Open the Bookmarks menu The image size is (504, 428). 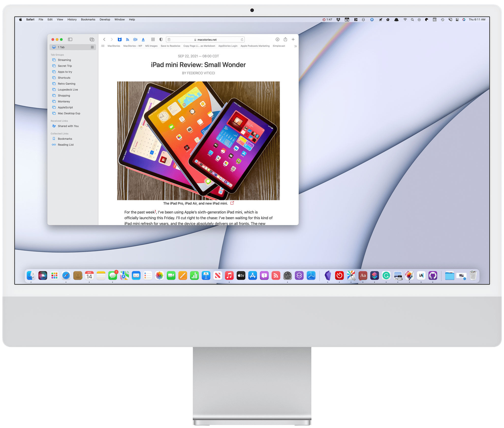tap(88, 20)
